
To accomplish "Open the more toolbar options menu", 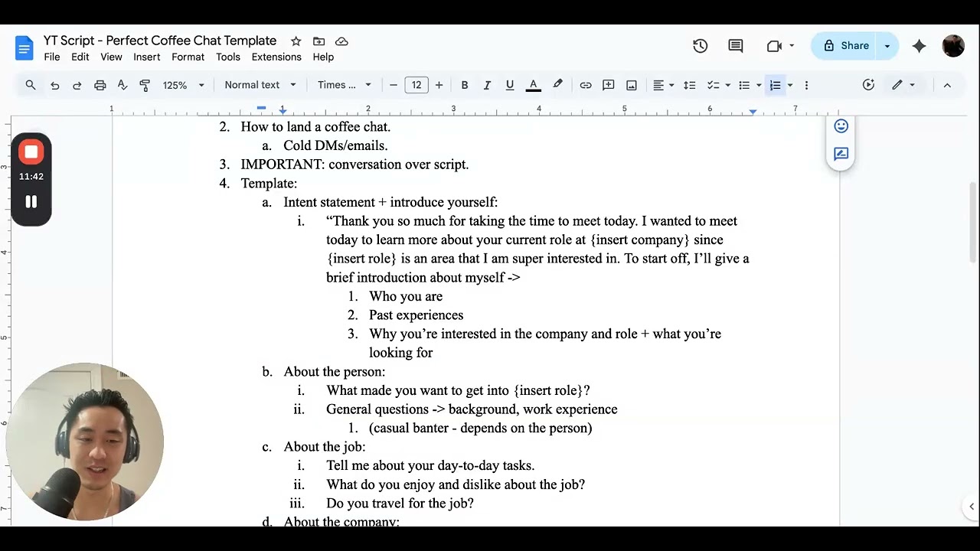I will point(806,85).
